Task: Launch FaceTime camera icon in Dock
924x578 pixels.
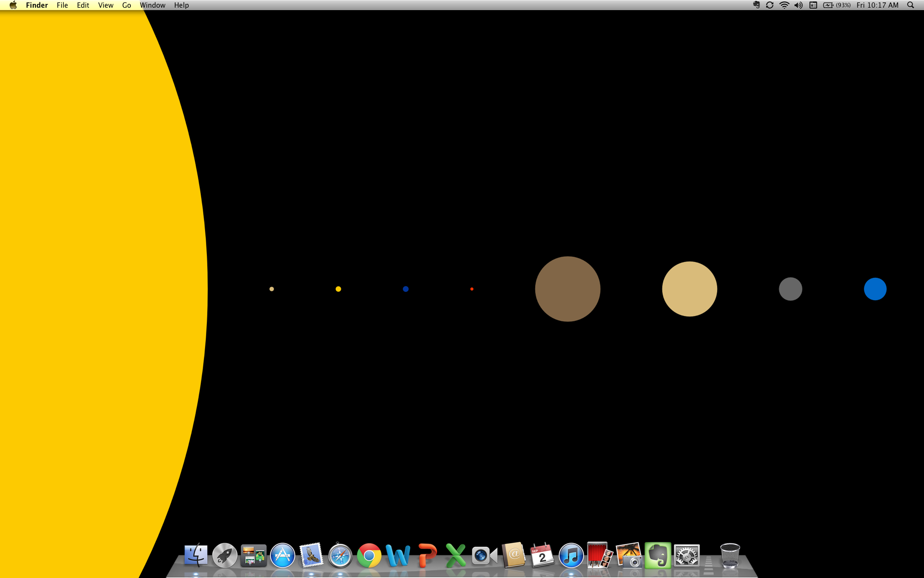Action: click(x=485, y=555)
